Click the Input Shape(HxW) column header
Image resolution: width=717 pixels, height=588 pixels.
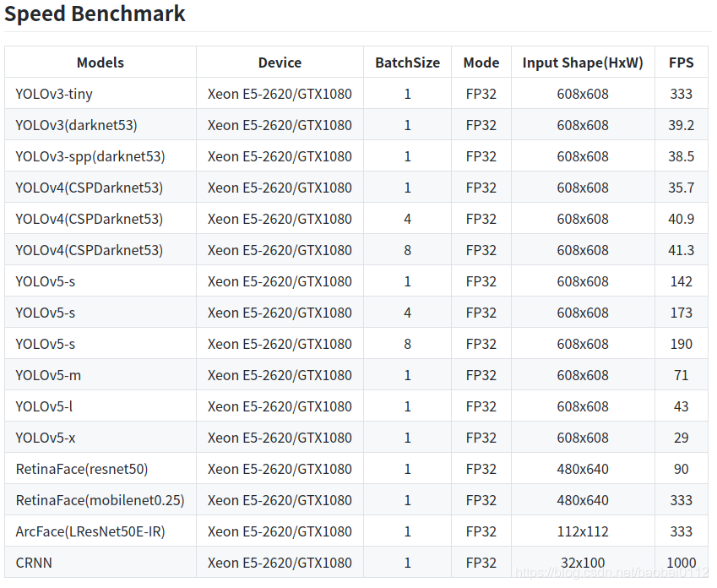tap(583, 63)
